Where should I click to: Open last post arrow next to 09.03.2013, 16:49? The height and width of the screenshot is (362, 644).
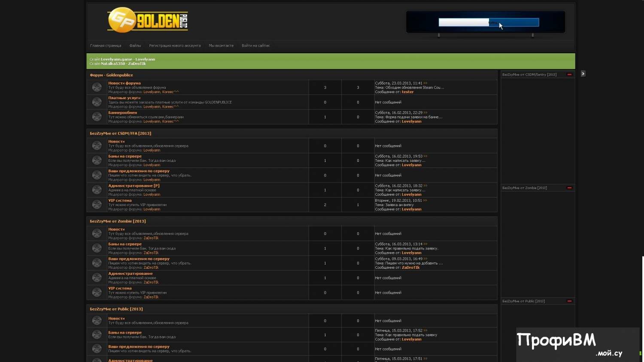point(425,259)
